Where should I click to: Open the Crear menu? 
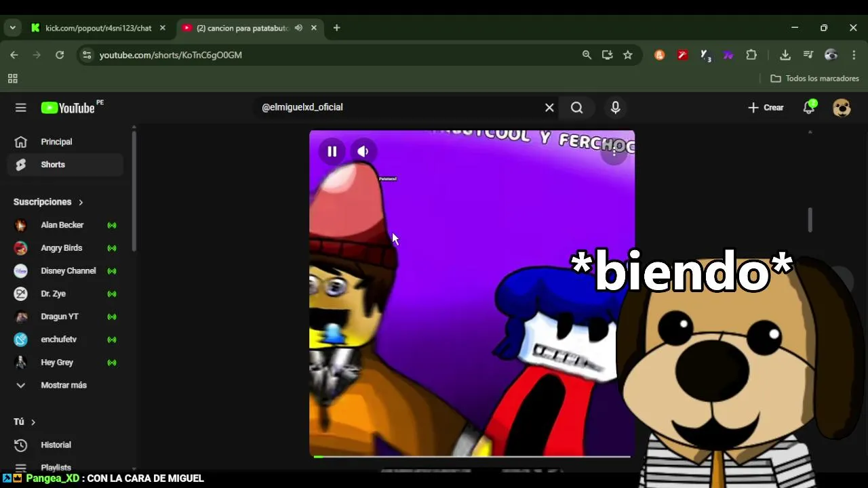pyautogui.click(x=766, y=107)
